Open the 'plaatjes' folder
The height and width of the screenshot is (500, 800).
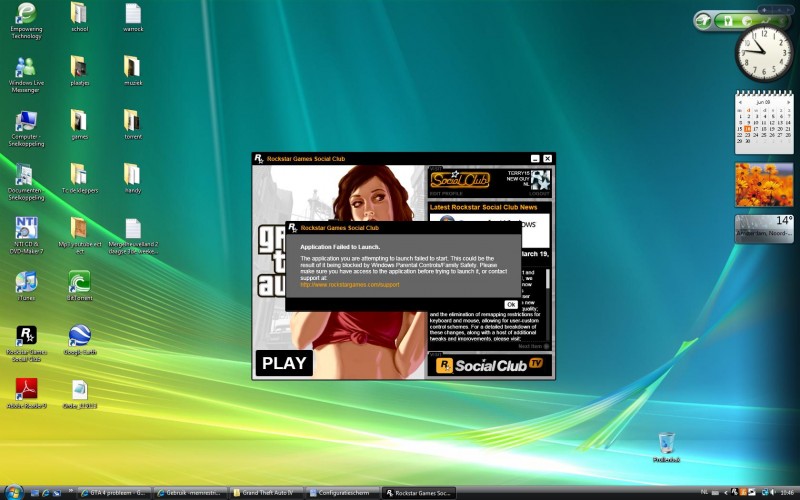(79, 71)
